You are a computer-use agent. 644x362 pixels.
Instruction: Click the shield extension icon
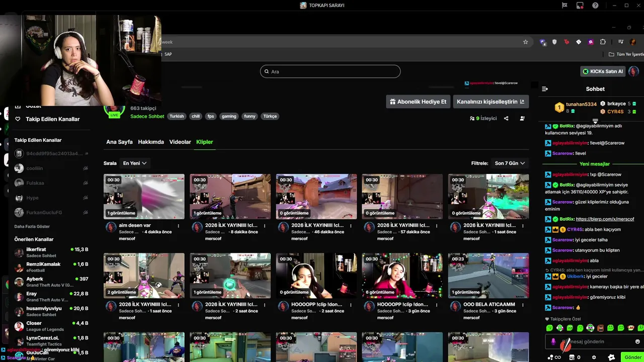click(554, 42)
